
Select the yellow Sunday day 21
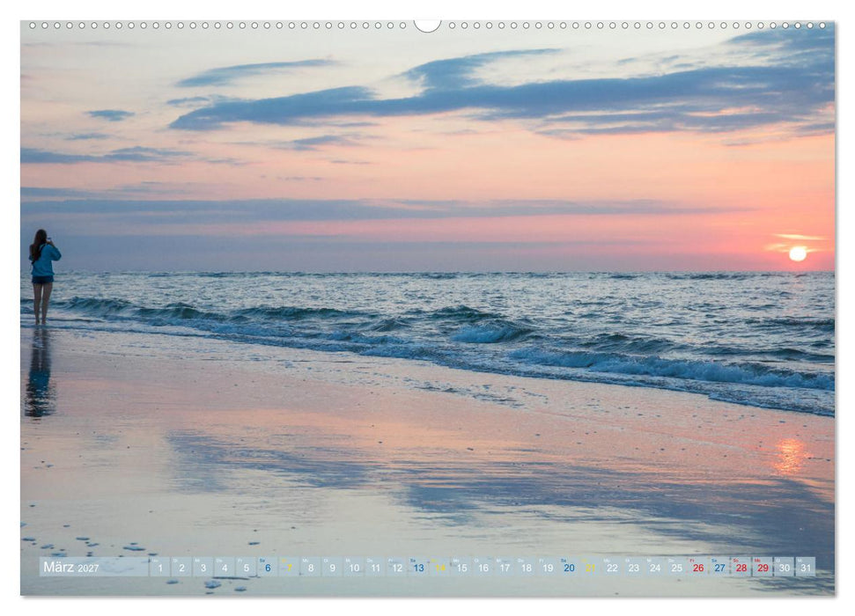pos(591,567)
